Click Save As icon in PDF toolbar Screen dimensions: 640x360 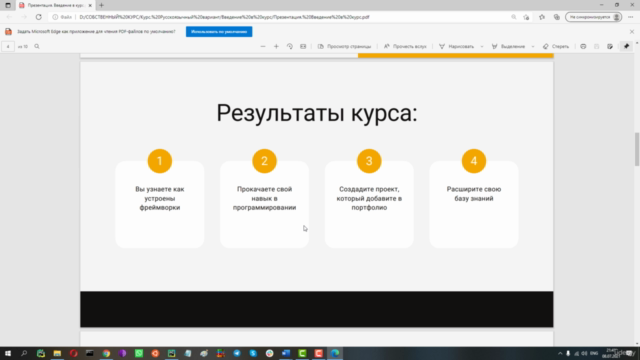[610, 47]
